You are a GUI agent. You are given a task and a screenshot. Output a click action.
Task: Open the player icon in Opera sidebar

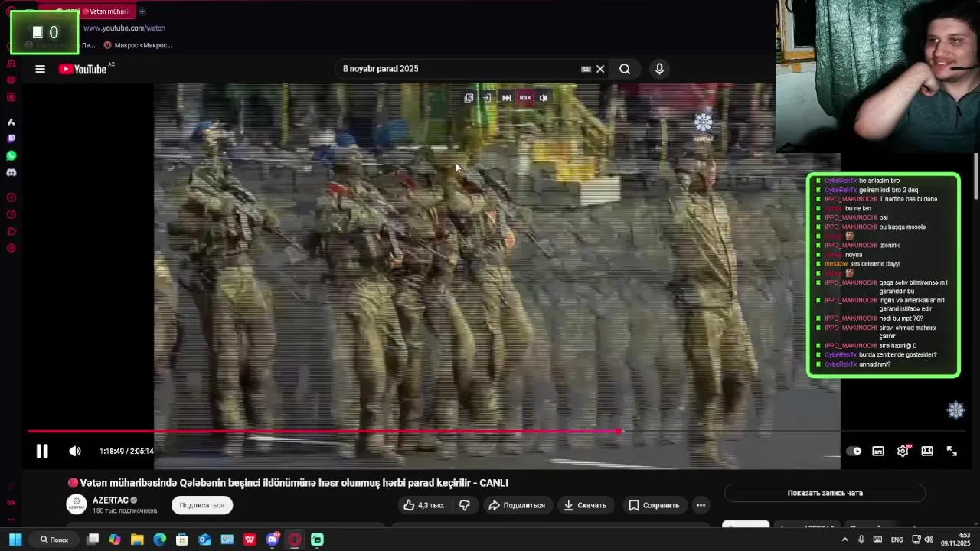pyautogui.click(x=11, y=197)
